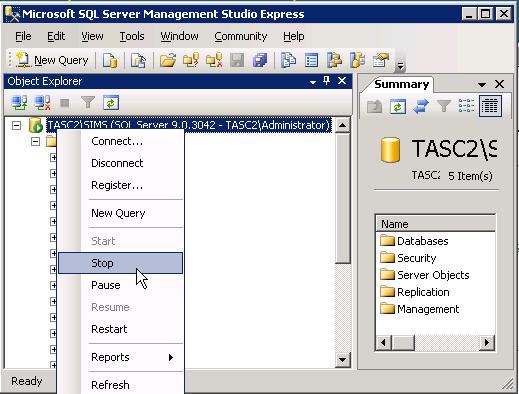The height and width of the screenshot is (394, 519).
Task: Click the Name column header in Summary
Action: click(435, 224)
